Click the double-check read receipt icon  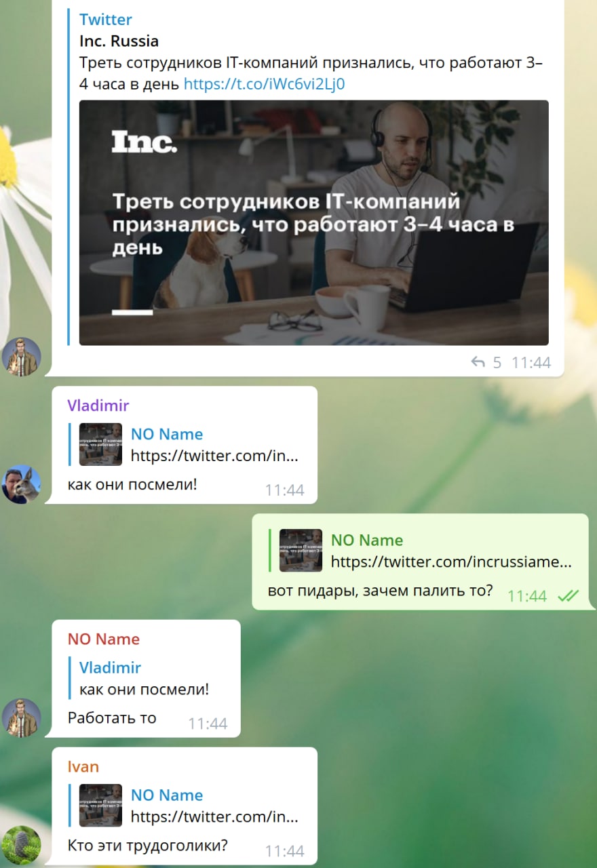coord(568,596)
